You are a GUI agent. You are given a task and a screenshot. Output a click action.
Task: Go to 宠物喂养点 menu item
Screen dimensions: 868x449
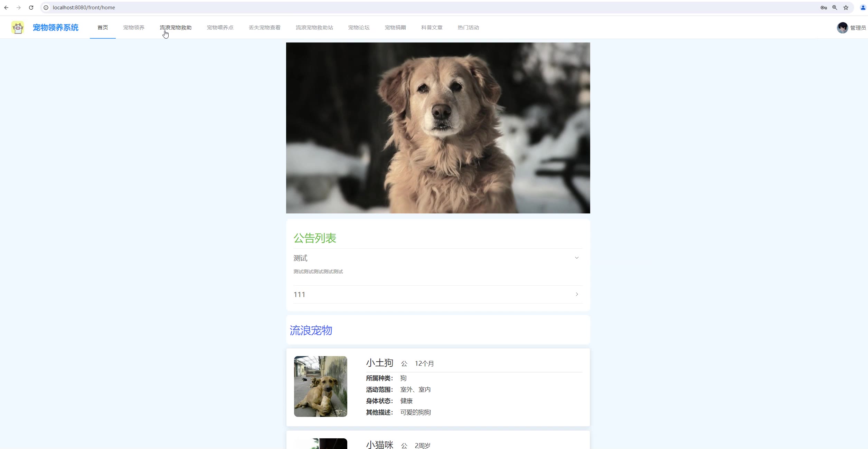tap(220, 28)
